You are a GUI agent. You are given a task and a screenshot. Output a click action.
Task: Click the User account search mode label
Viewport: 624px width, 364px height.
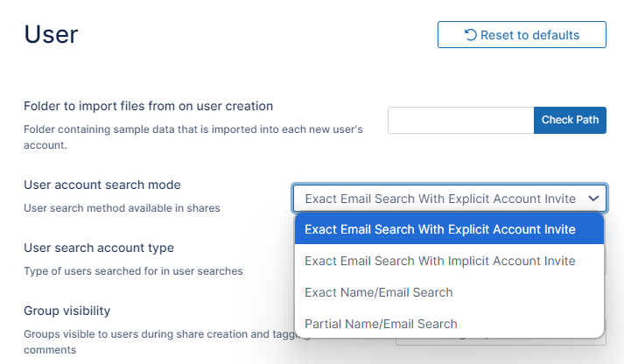pyautogui.click(x=102, y=185)
